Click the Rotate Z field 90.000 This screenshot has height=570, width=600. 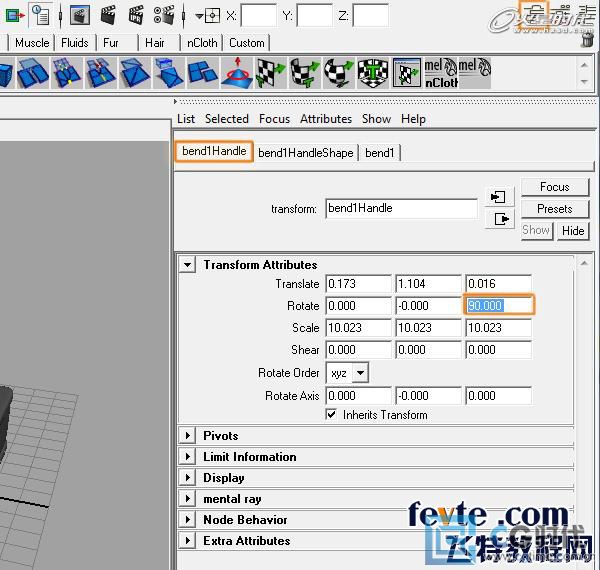click(x=499, y=305)
